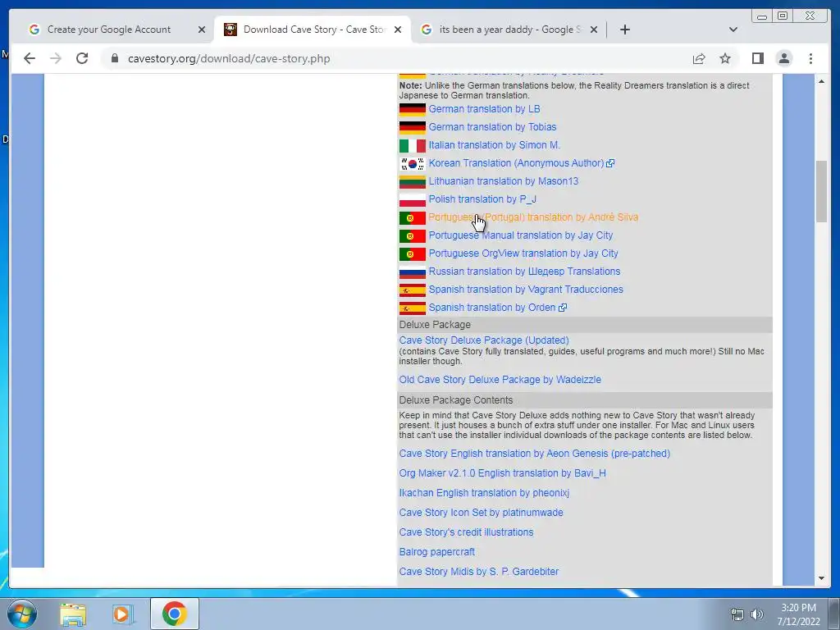Click German flag beside LB translation
Image resolution: width=840 pixels, height=630 pixels.
click(x=412, y=110)
